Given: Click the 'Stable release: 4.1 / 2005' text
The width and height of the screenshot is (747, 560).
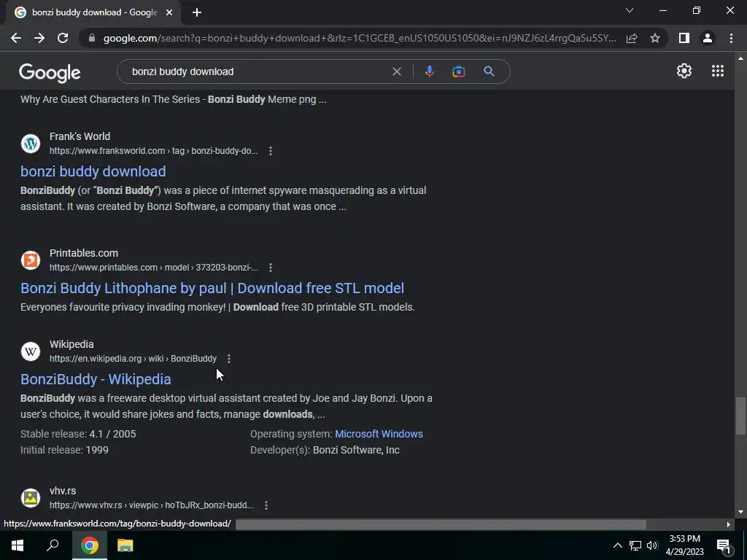Looking at the screenshot, I should tap(78, 434).
